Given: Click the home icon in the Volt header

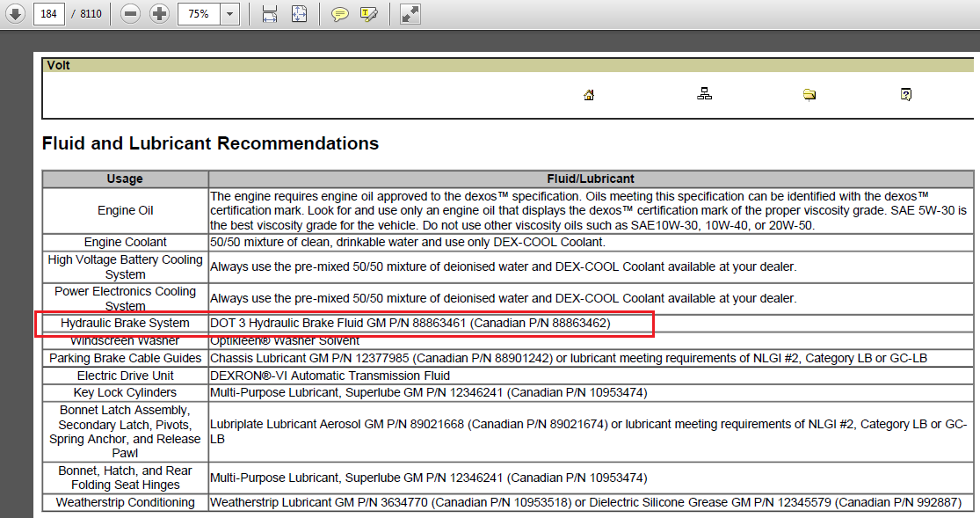Looking at the screenshot, I should tap(589, 95).
